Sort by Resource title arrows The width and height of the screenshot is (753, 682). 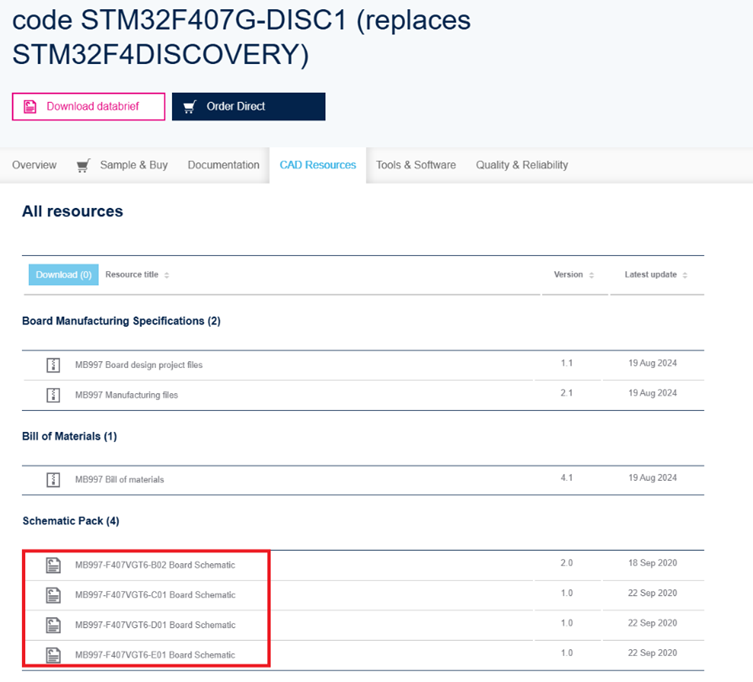[x=167, y=275]
